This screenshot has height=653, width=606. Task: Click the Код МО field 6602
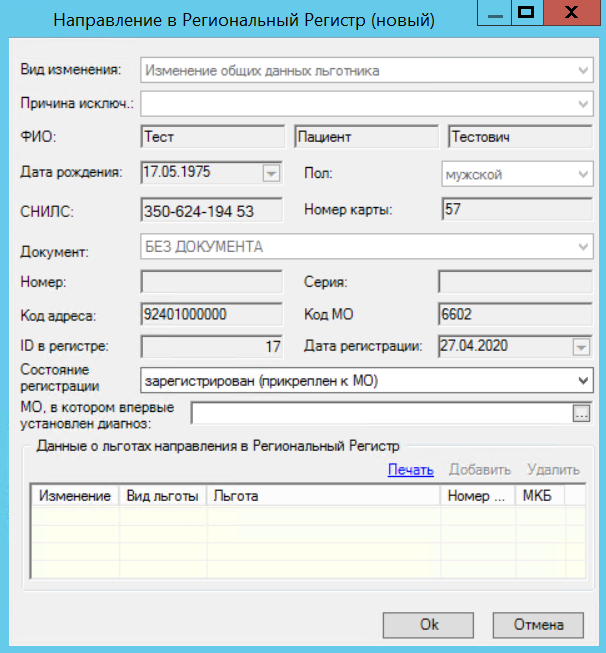point(516,314)
